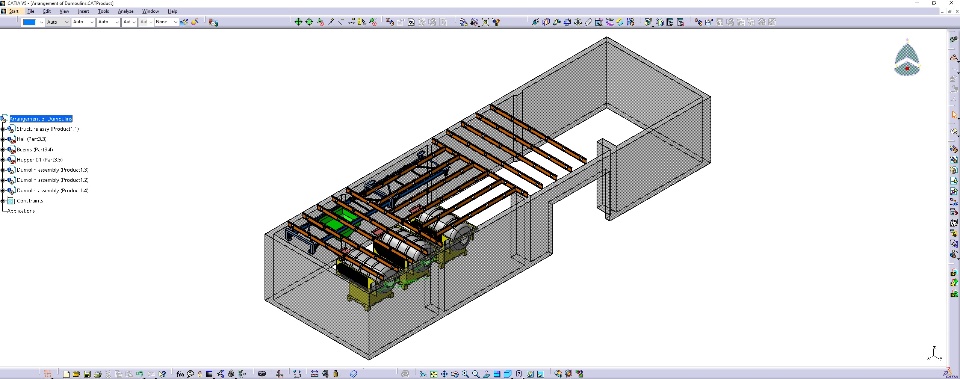Image resolution: width=960 pixels, height=379 pixels.
Task: Click the green Snap arrows icon
Action: click(x=309, y=22)
